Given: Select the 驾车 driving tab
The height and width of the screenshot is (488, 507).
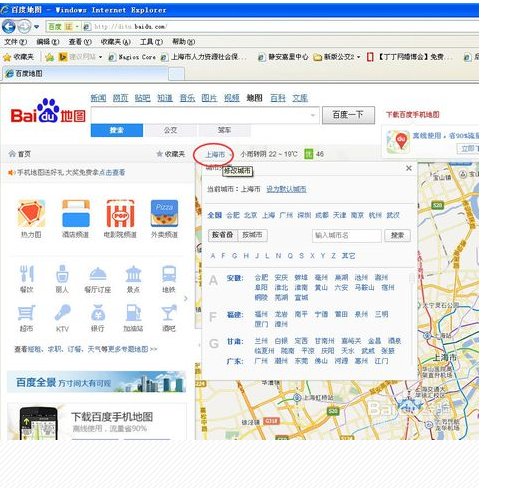Looking at the screenshot, I should (x=224, y=130).
